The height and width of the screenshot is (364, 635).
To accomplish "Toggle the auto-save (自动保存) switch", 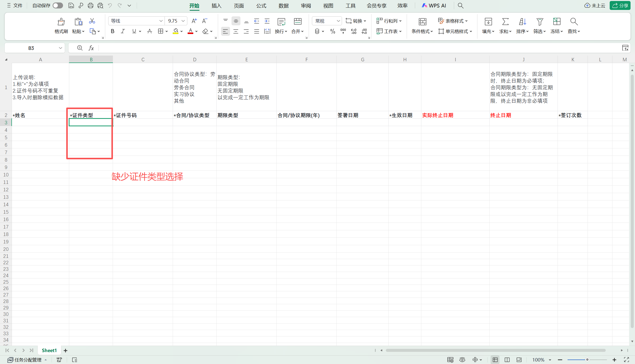I will [x=58, y=5].
